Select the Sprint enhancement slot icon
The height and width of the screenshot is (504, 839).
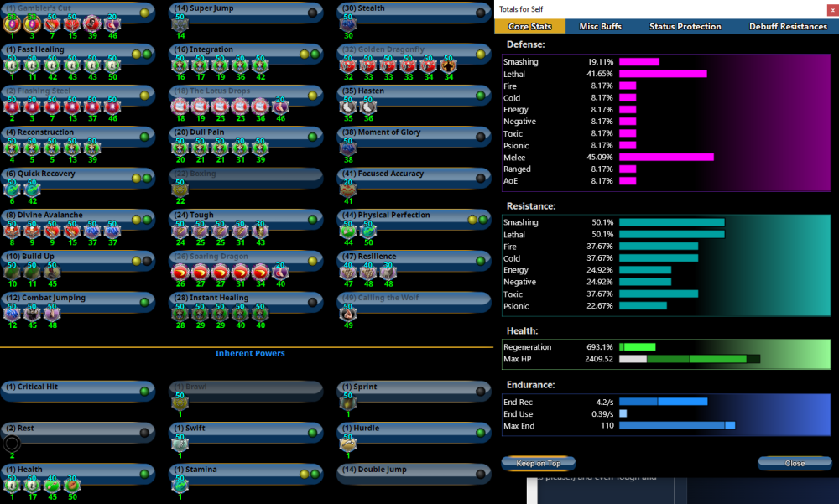[347, 403]
